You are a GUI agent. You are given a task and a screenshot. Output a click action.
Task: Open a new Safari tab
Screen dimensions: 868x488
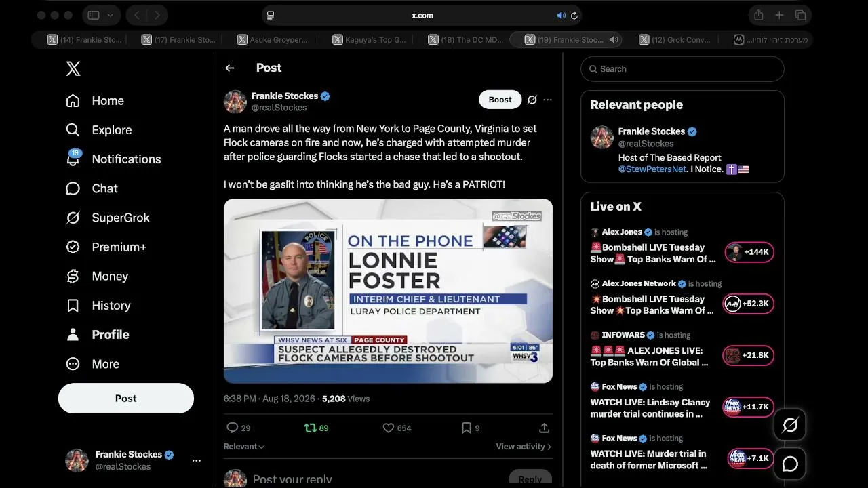point(780,15)
